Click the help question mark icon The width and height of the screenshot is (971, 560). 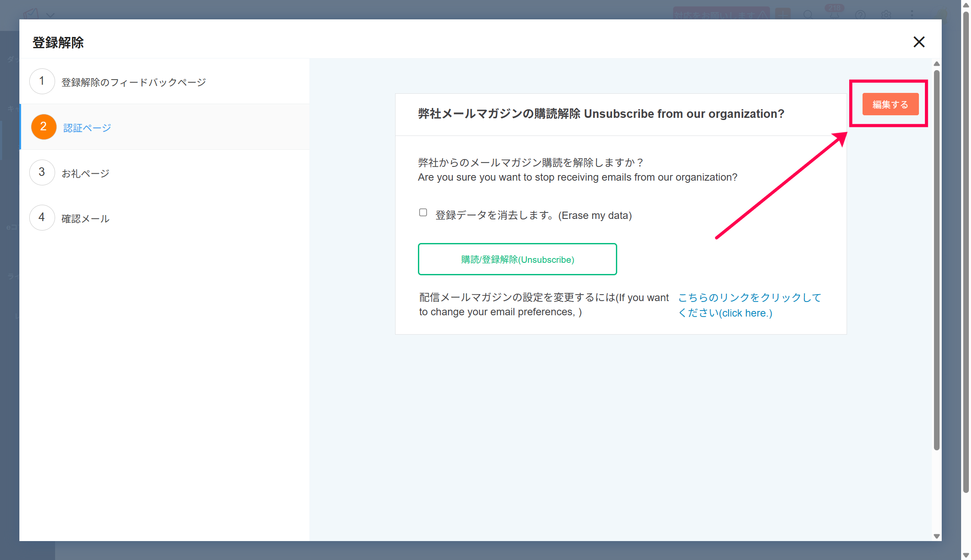click(x=860, y=15)
